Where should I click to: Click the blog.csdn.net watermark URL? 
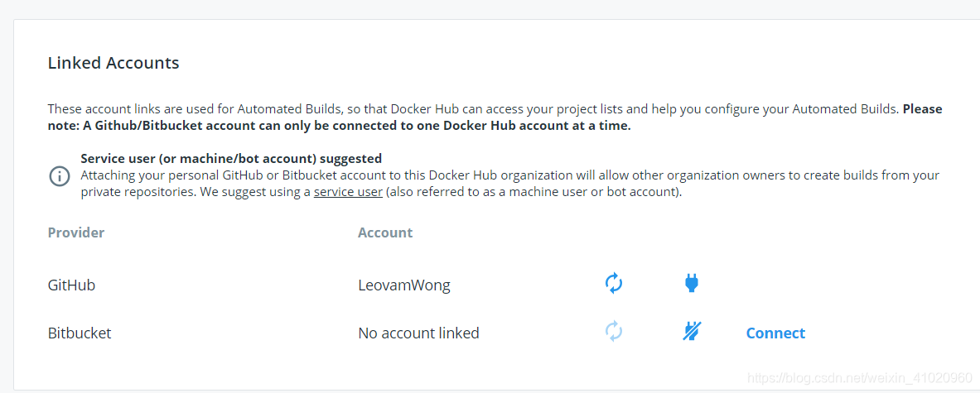[x=860, y=378]
